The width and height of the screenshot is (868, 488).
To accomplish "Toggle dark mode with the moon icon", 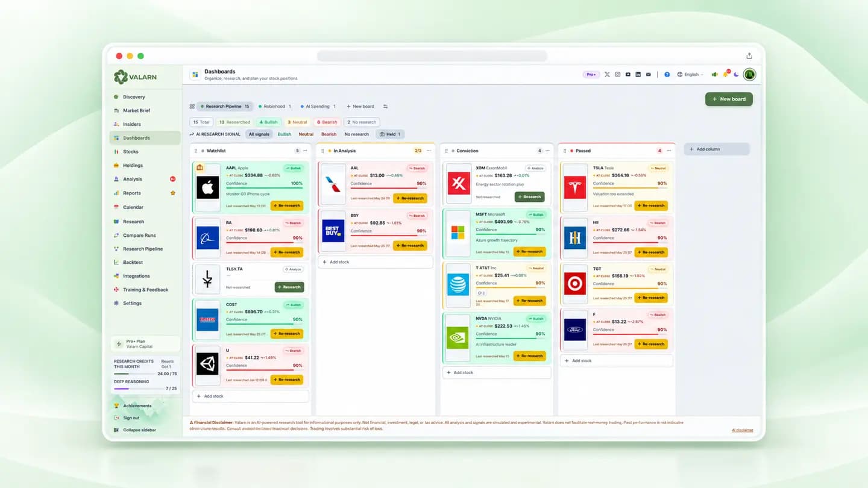I will 736,75.
